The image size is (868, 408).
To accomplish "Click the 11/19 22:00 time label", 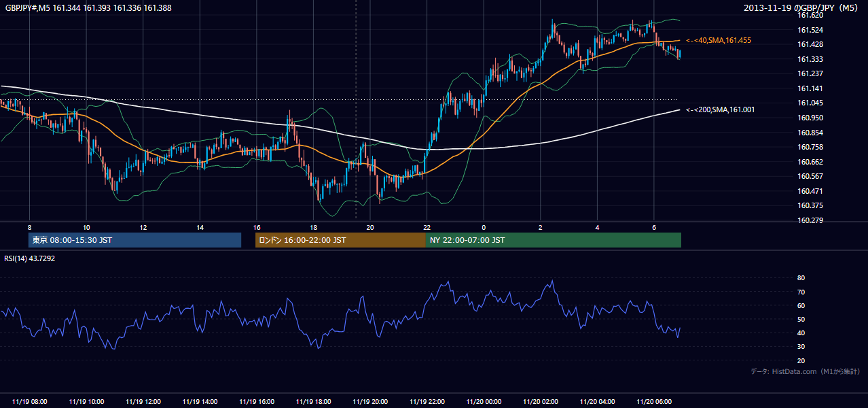I will point(427,401).
